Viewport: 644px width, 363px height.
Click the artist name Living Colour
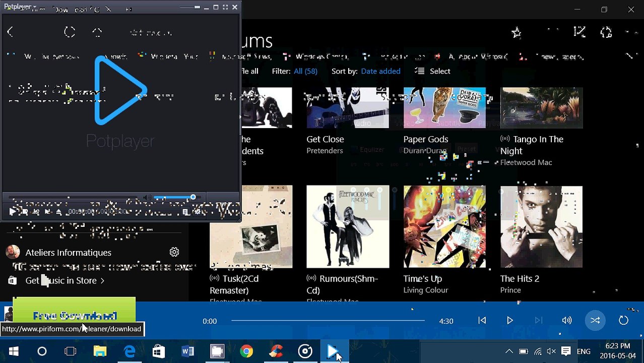[425, 290]
